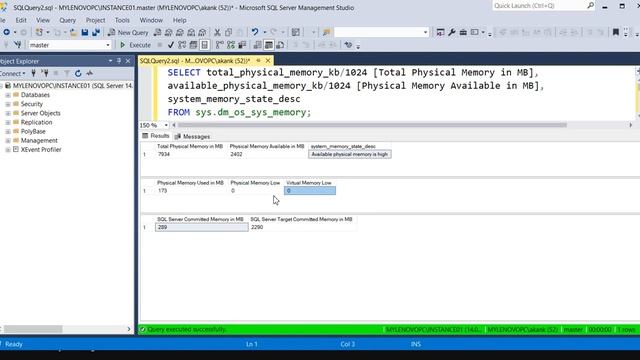Click the bookmark toolbar icon
Screen dimensions: 640x360
[x=616, y=32]
